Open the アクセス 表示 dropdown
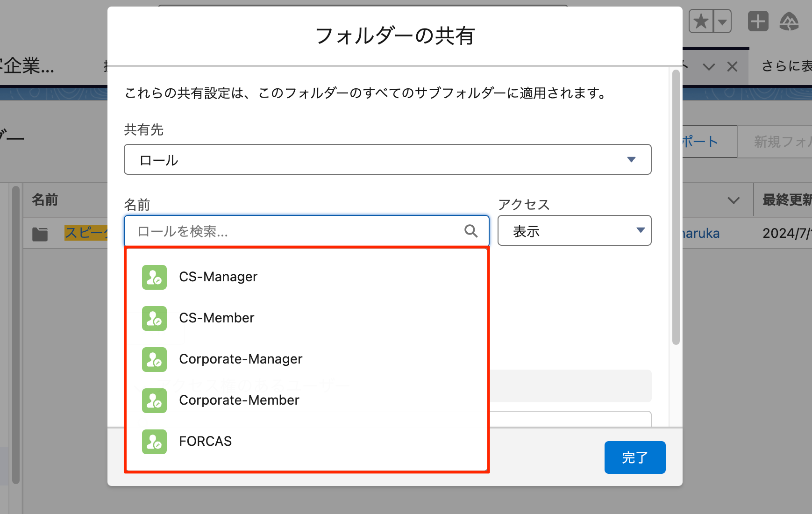This screenshot has height=514, width=812. click(x=574, y=231)
